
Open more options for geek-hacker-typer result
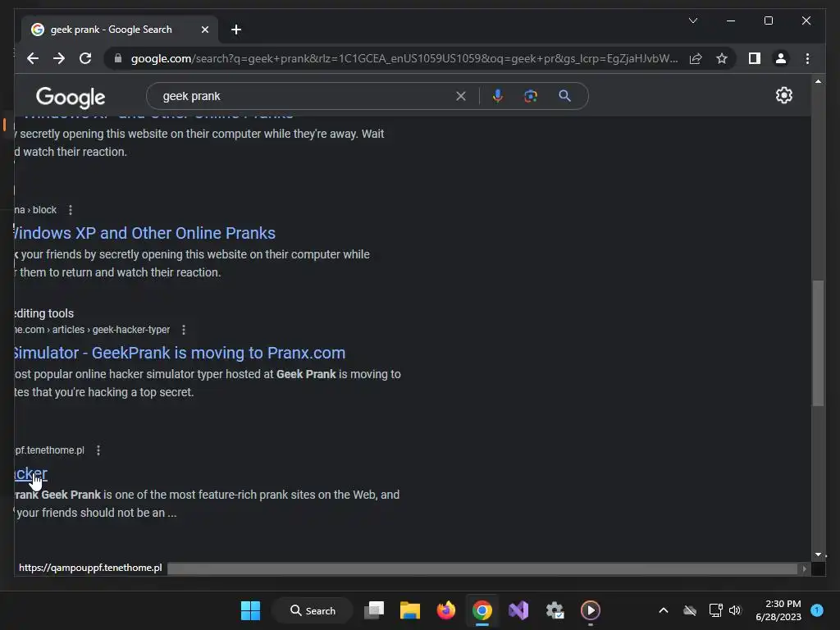pyautogui.click(x=184, y=330)
